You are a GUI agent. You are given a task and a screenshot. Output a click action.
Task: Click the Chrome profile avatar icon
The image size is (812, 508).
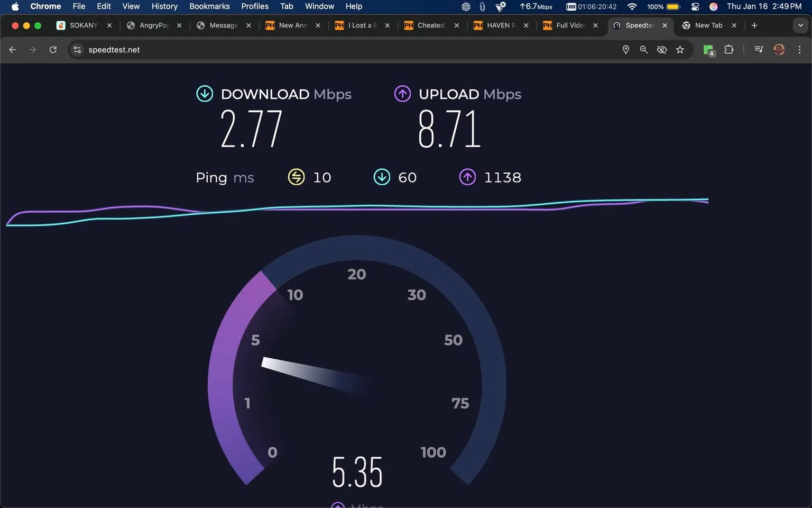click(779, 49)
